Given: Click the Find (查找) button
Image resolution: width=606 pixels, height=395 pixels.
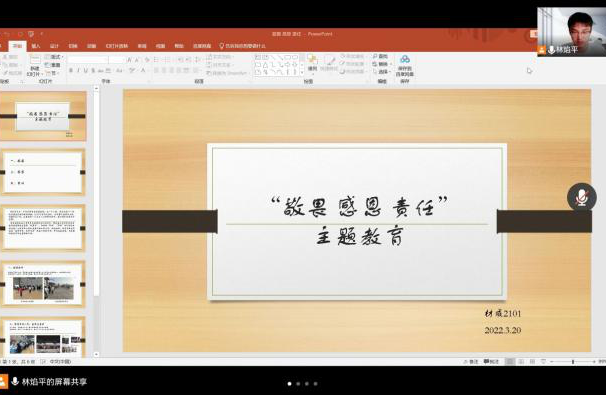Looking at the screenshot, I should coord(380,57).
